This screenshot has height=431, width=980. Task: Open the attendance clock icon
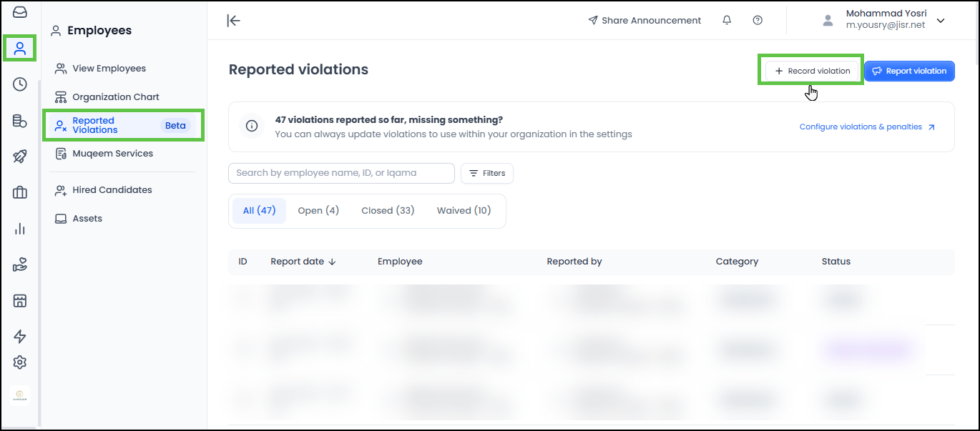[20, 84]
